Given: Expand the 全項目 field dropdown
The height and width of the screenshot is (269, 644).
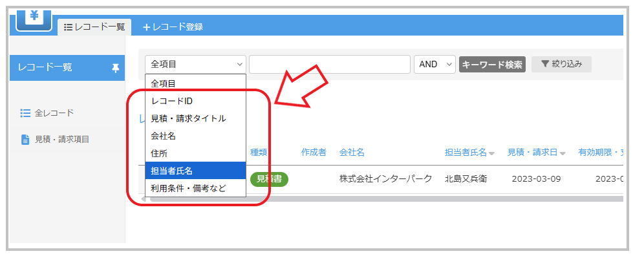Looking at the screenshot, I should [x=196, y=64].
